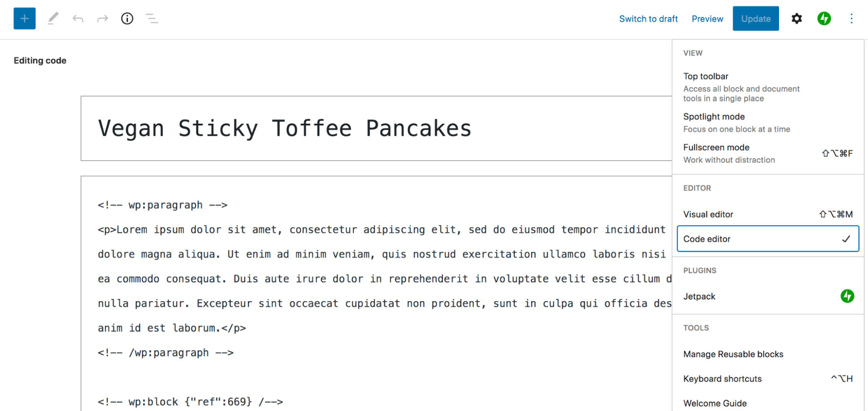Click the Update button
The image size is (868, 411).
(756, 19)
